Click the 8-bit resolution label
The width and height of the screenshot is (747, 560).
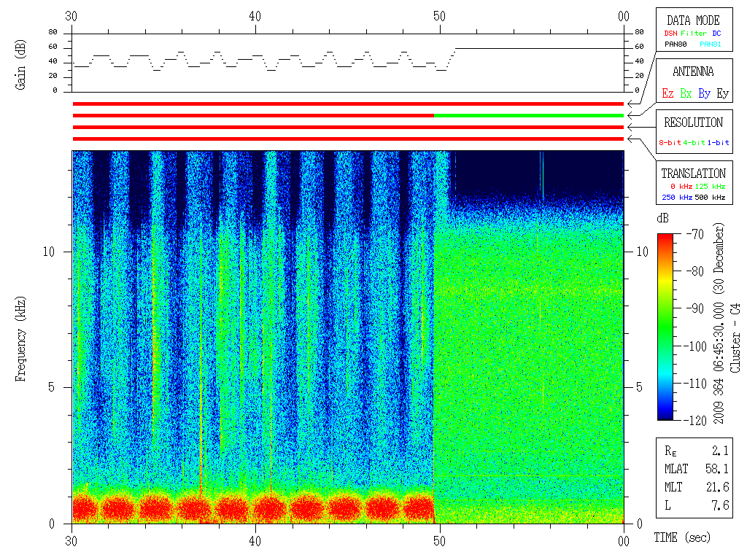[670, 142]
